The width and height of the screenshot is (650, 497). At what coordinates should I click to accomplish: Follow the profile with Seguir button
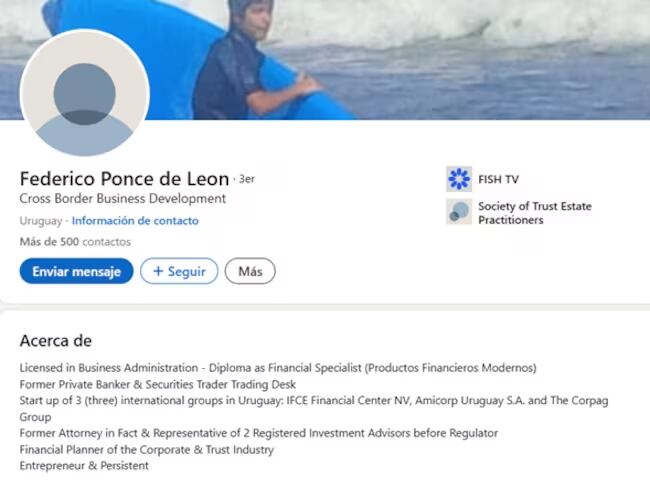tap(179, 271)
